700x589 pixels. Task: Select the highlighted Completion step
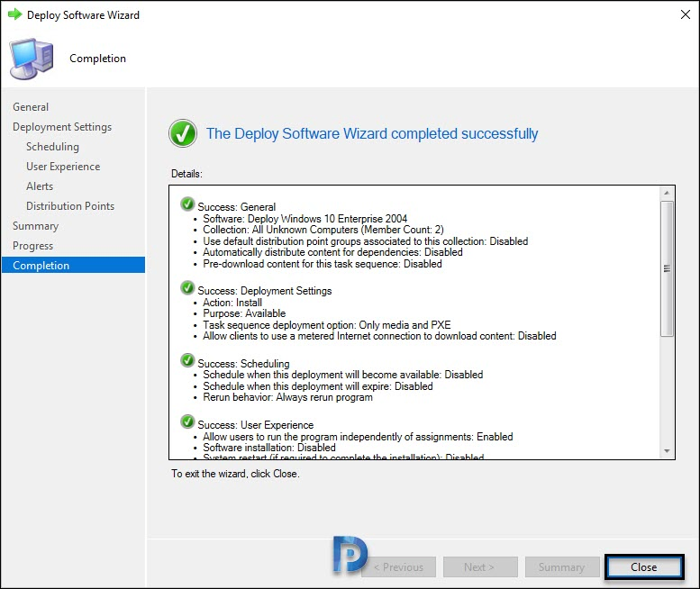coord(73,265)
